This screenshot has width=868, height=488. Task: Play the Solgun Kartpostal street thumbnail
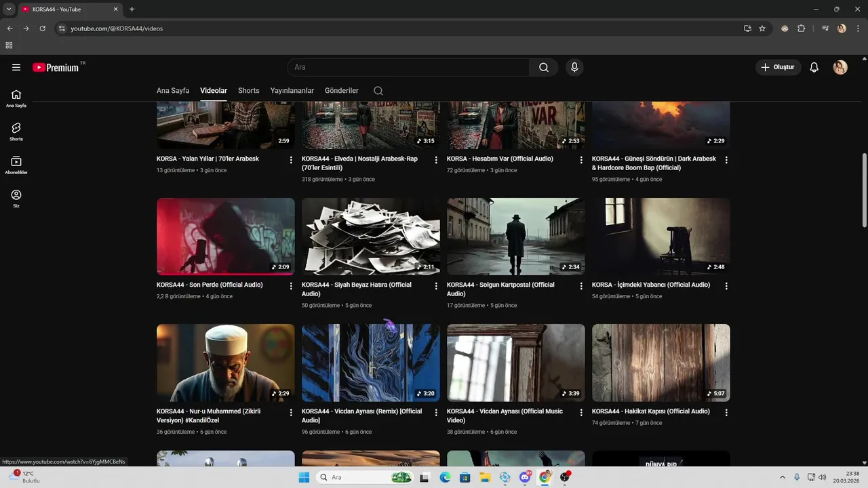pyautogui.click(x=516, y=237)
